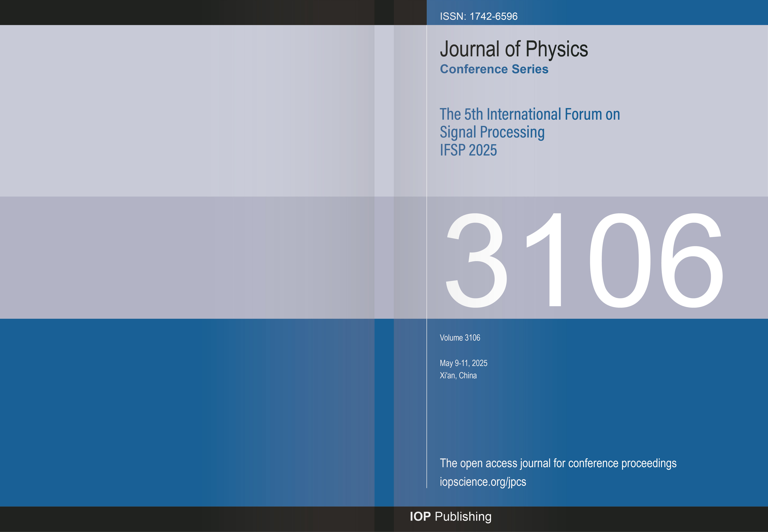Click the Signal Processing heading line
This screenshot has height=532, width=768.
(x=492, y=132)
